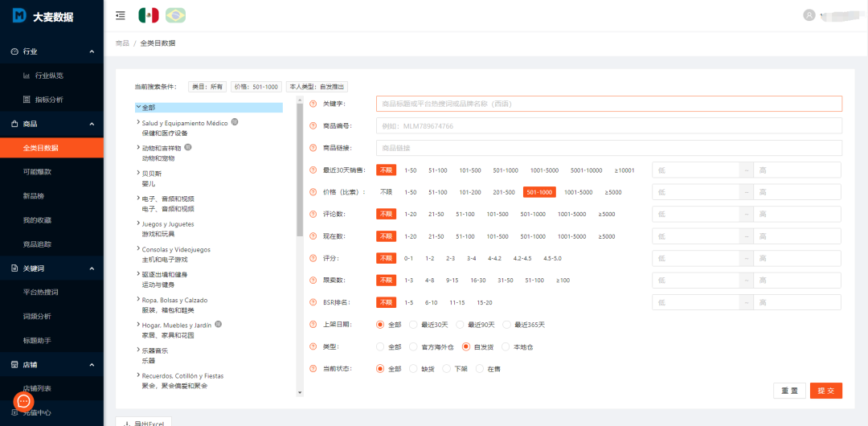Click the 关键字 keyword input field
The width and height of the screenshot is (868, 426).
(x=608, y=104)
